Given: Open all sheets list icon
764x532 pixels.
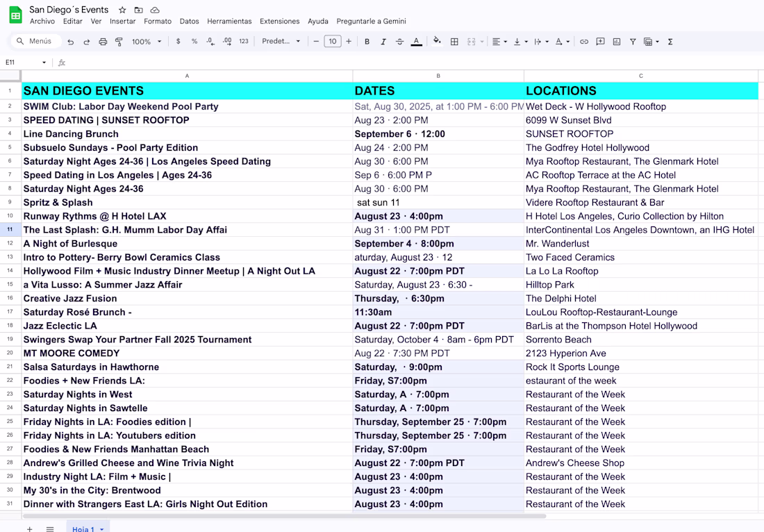Looking at the screenshot, I should click(50, 528).
